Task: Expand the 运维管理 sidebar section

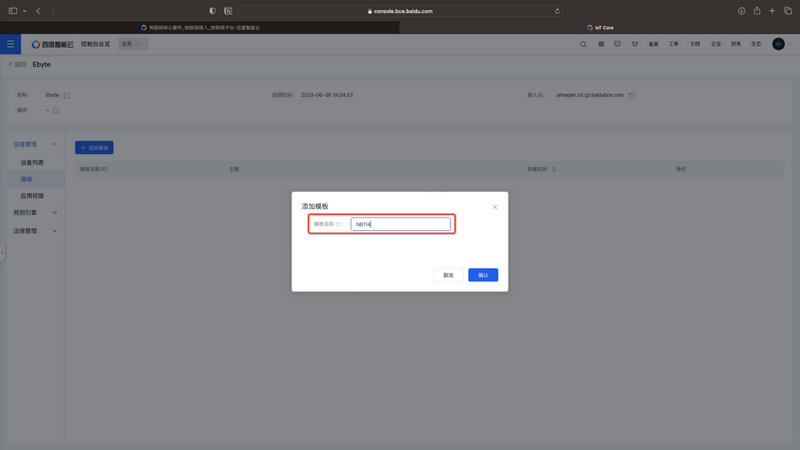Action: pyautogui.click(x=54, y=230)
